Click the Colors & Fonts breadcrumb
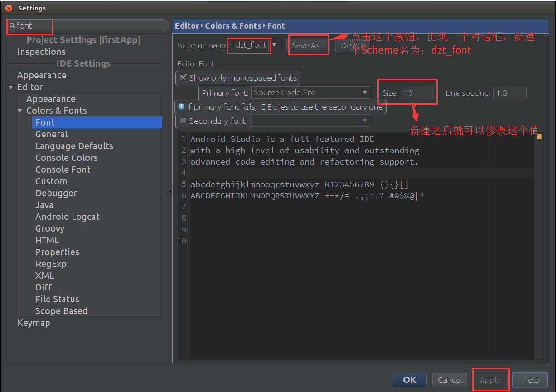 point(233,26)
